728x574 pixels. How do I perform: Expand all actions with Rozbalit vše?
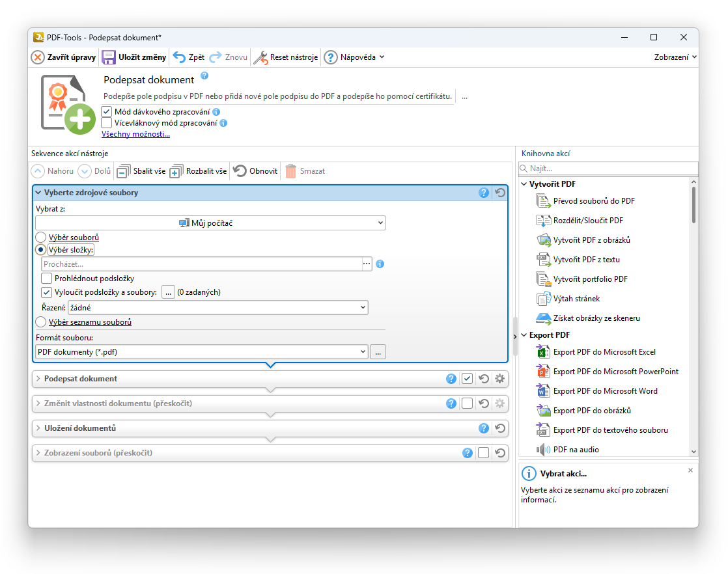click(198, 171)
